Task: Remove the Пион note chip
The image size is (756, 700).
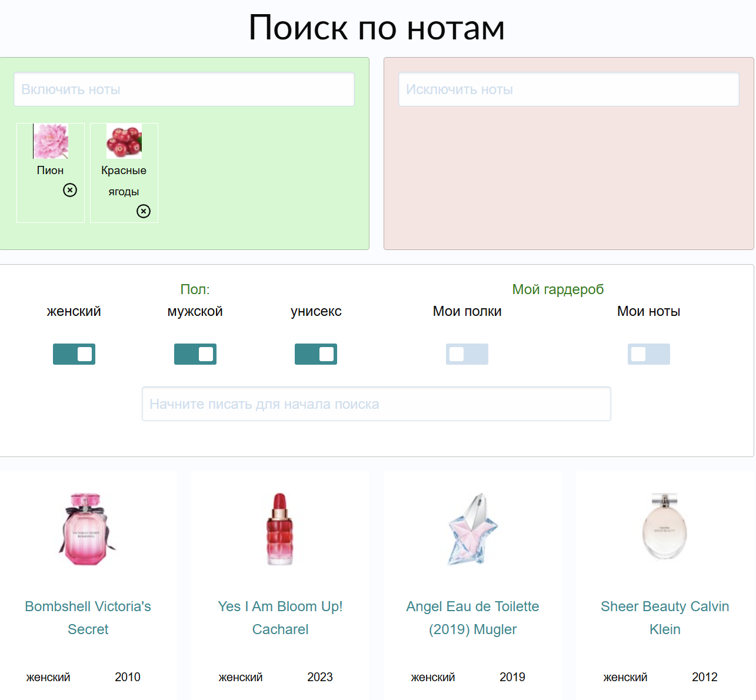Action: click(70, 190)
